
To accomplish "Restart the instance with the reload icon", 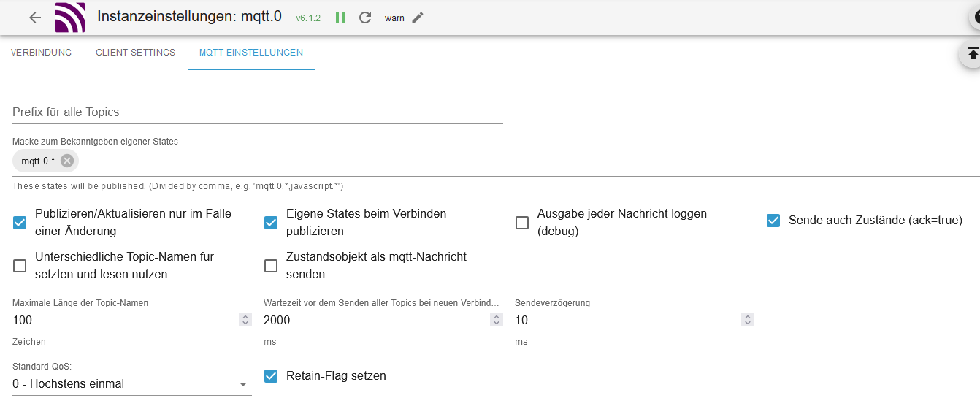I will (x=365, y=18).
